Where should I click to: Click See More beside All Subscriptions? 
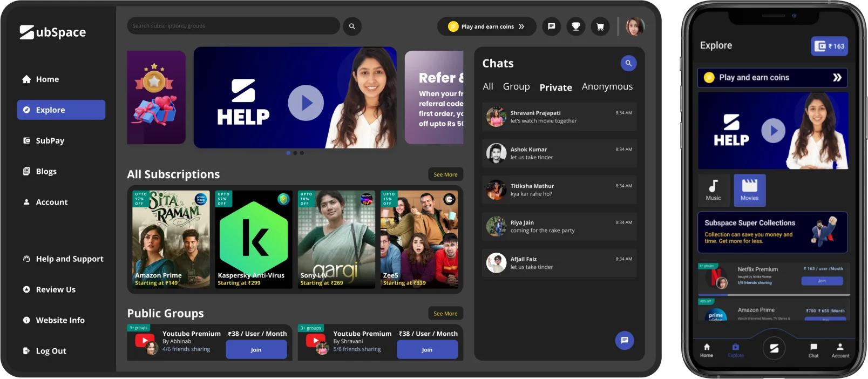(445, 174)
